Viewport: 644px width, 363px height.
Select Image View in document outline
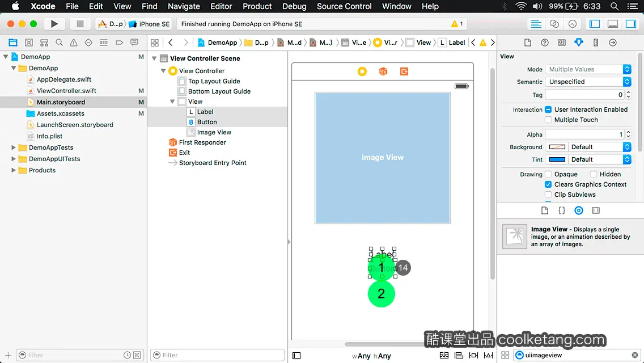pos(214,132)
